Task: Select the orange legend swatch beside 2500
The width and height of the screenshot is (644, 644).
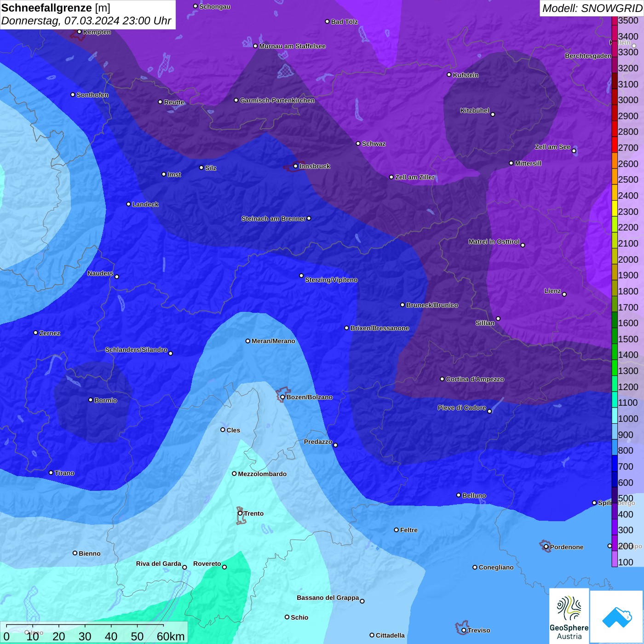Action: (x=615, y=176)
